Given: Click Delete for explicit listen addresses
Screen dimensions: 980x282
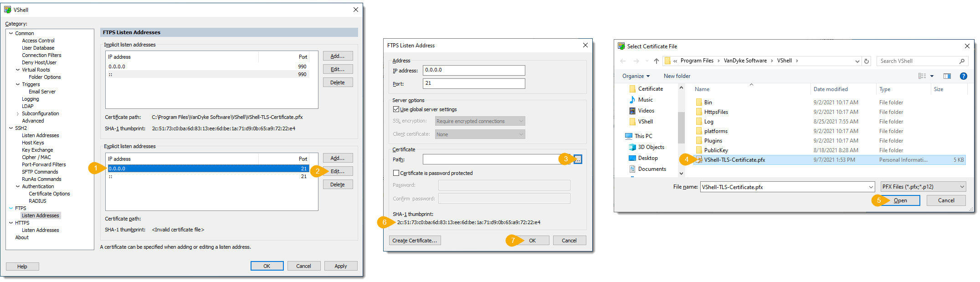Looking at the screenshot, I should click(338, 185).
